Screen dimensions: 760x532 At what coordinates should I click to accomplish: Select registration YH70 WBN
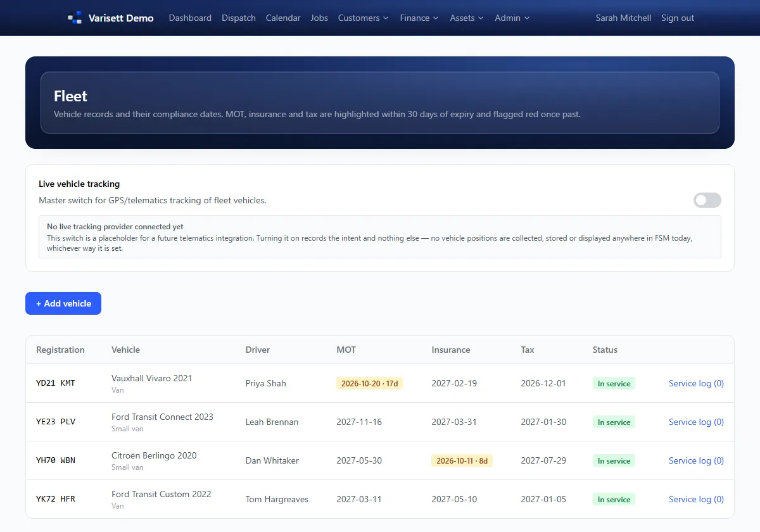coord(56,460)
